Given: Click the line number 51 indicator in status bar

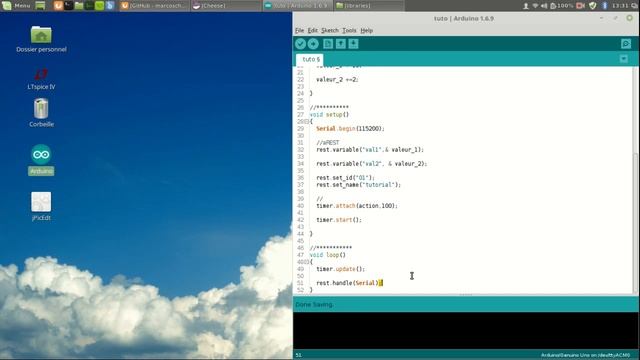Looking at the screenshot, I should (x=298, y=355).
